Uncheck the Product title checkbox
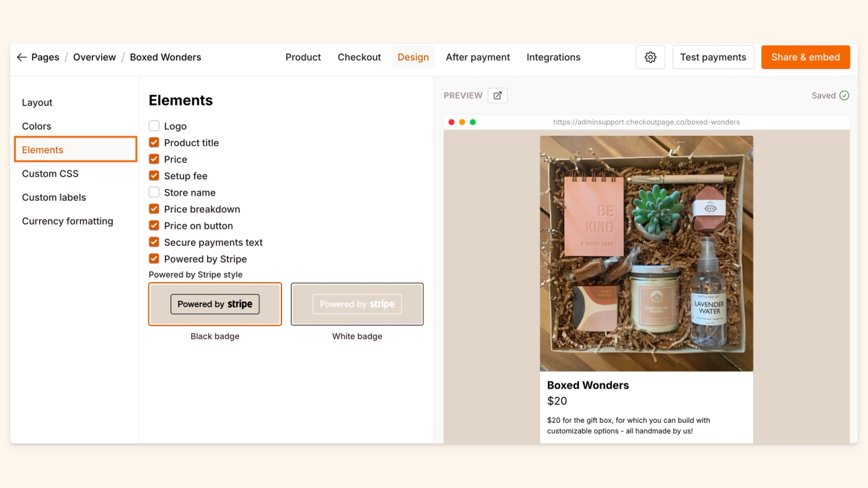The height and width of the screenshot is (488, 868). pos(154,143)
